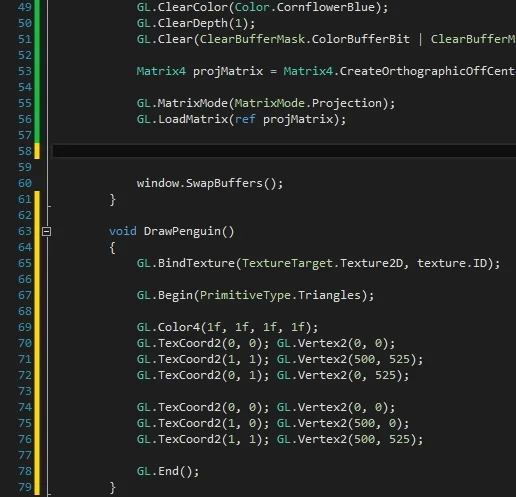Click 'PrimitiveType.Triangles' argument
516x497 pixels.
pos(280,295)
